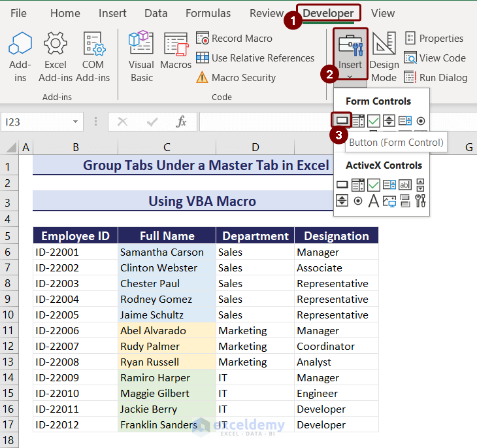
Task: Insert the ActiveX Image control
Action: click(389, 201)
